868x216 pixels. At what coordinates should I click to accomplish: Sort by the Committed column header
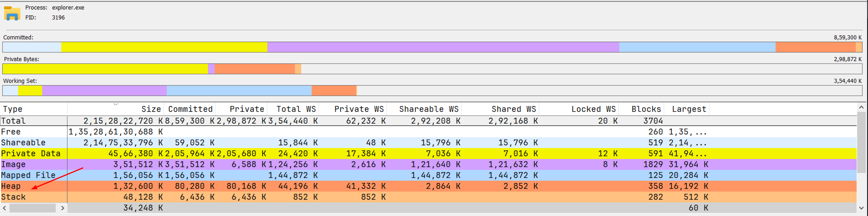tap(190, 109)
